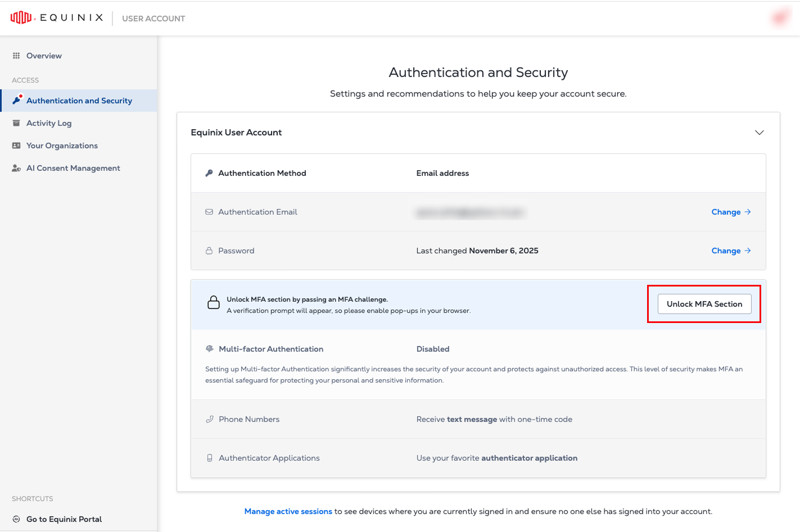Click the lock icon beside Password

(x=209, y=251)
